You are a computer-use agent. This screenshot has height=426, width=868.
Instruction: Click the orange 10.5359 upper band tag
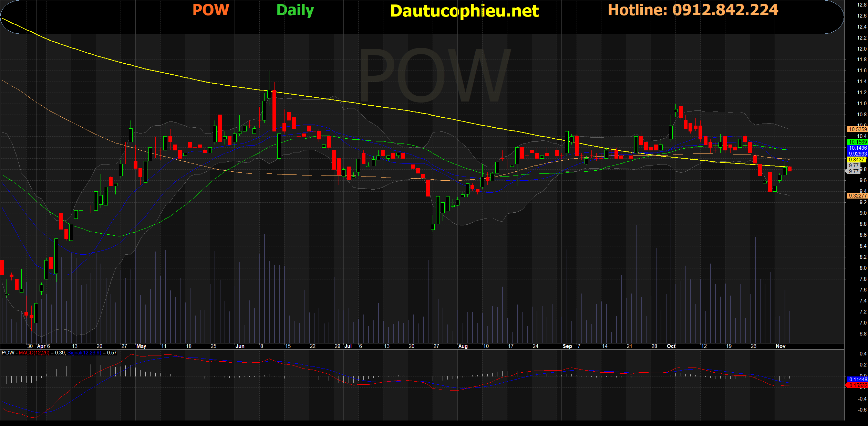(x=857, y=129)
